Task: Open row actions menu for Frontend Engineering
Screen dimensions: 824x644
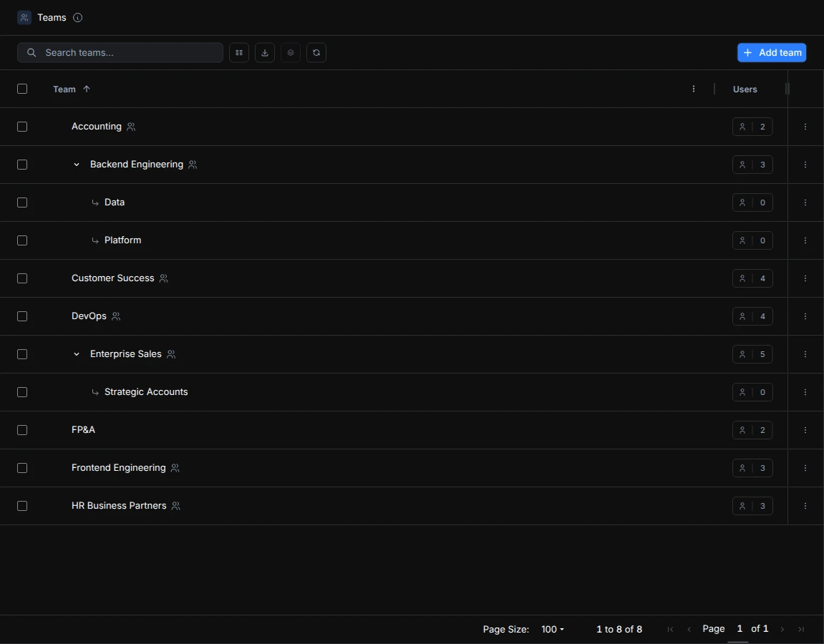Action: [x=805, y=467]
